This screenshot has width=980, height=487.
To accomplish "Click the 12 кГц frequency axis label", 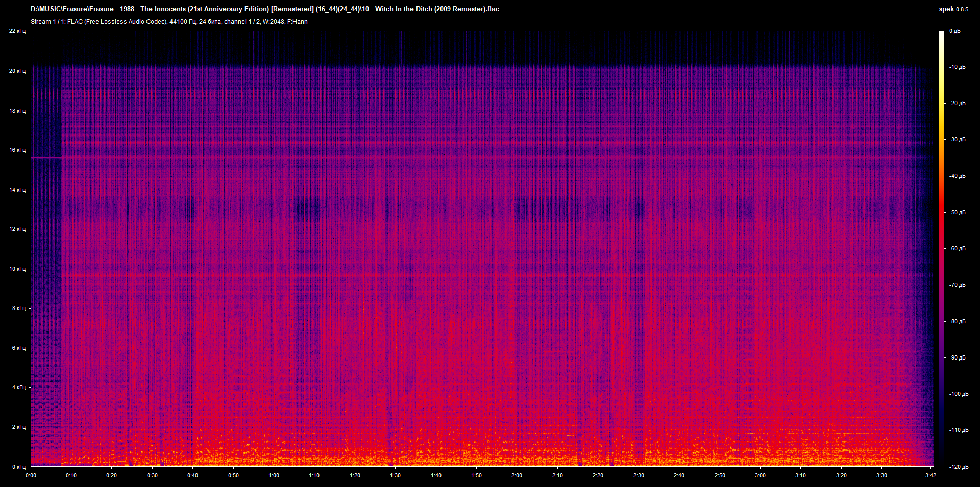I will pos(17,229).
